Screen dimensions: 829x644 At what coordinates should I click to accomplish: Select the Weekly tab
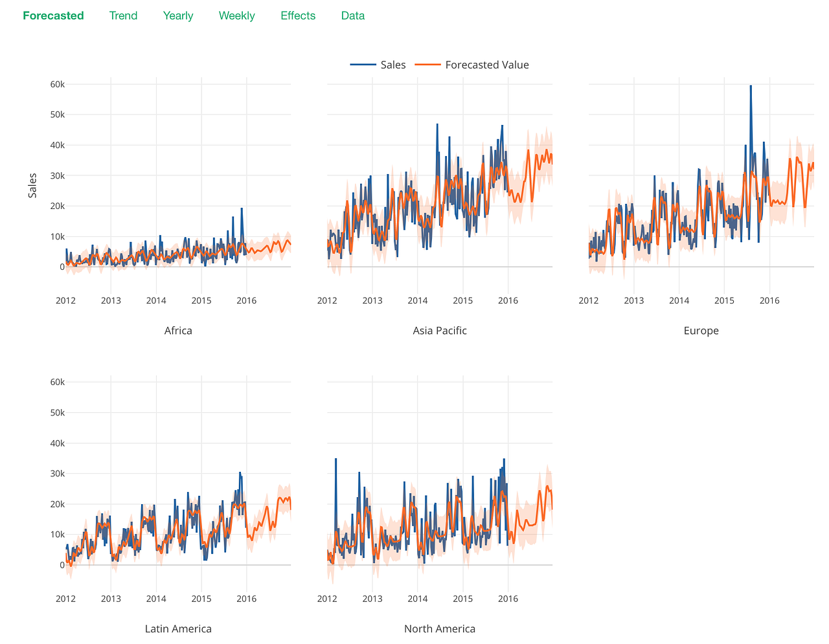pyautogui.click(x=236, y=16)
